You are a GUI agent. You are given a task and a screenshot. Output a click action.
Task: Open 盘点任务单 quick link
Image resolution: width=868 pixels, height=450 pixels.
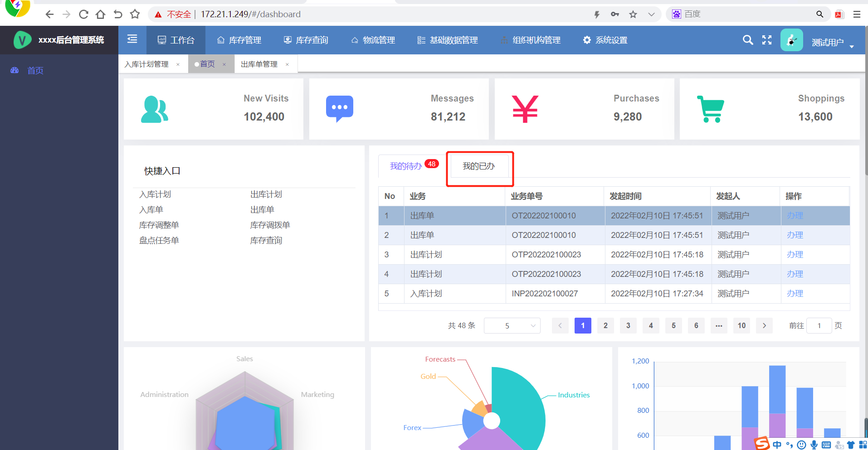click(x=159, y=241)
